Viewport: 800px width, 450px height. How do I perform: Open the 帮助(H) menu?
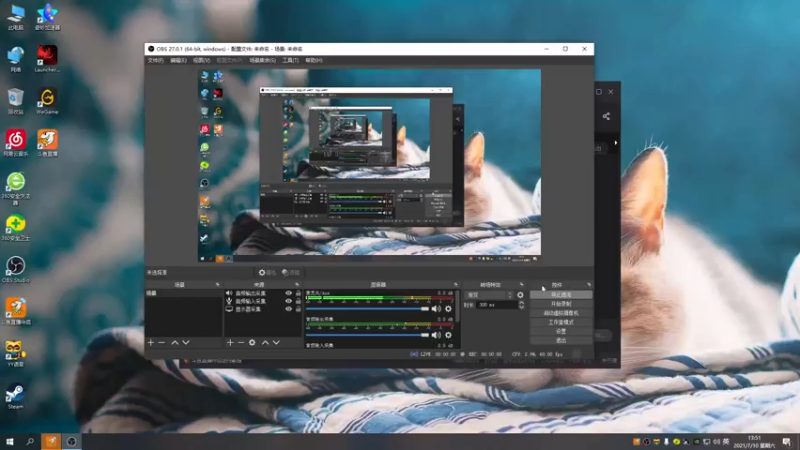pyautogui.click(x=313, y=60)
